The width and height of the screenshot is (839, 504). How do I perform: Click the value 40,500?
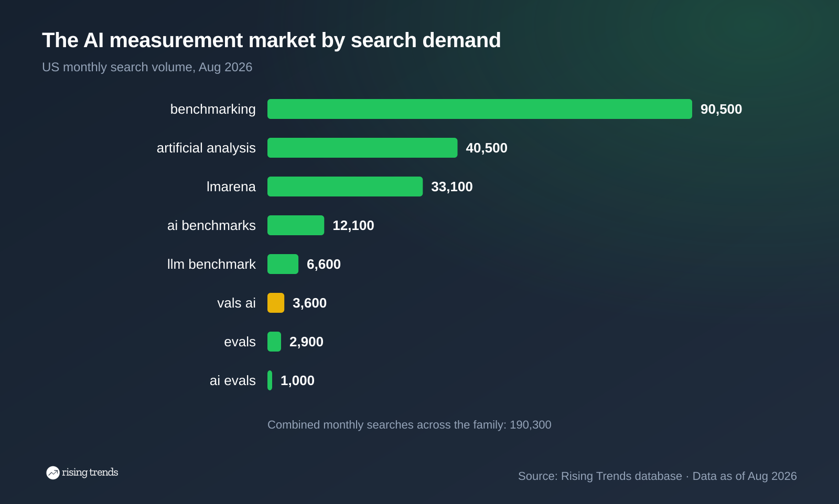pyautogui.click(x=487, y=148)
